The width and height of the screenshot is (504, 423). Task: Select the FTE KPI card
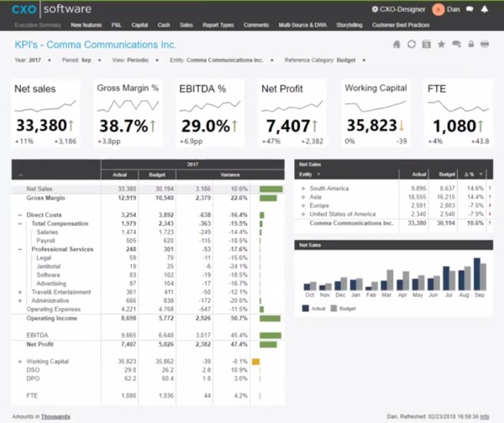(458, 113)
